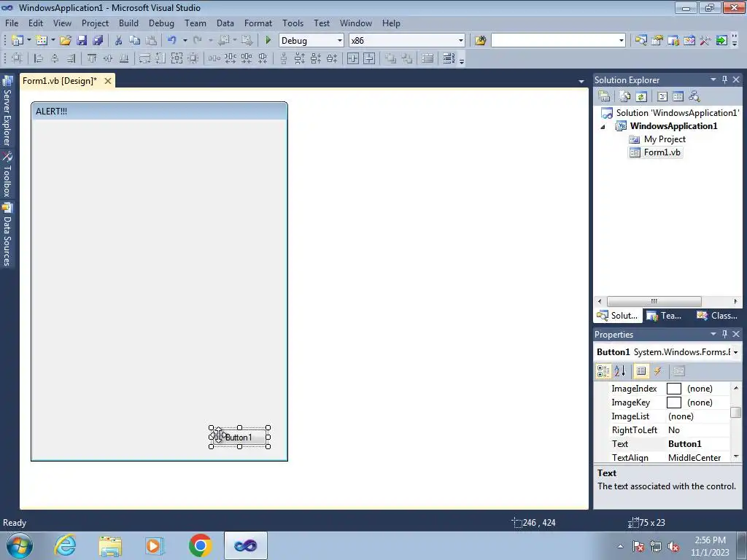Toggle the Properties list view button

(641, 371)
